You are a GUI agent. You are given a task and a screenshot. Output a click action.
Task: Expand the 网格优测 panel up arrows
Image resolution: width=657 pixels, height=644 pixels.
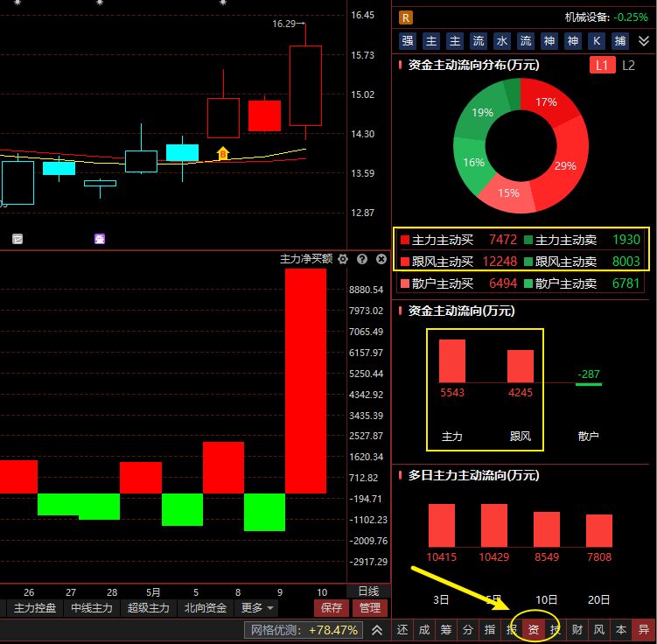[x=377, y=630]
